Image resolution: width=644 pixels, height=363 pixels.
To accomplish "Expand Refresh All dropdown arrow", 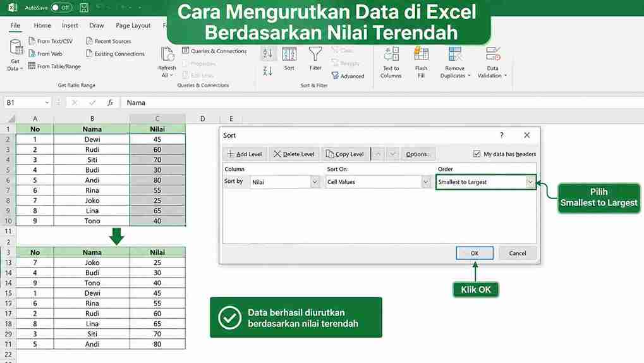I will tap(171, 75).
